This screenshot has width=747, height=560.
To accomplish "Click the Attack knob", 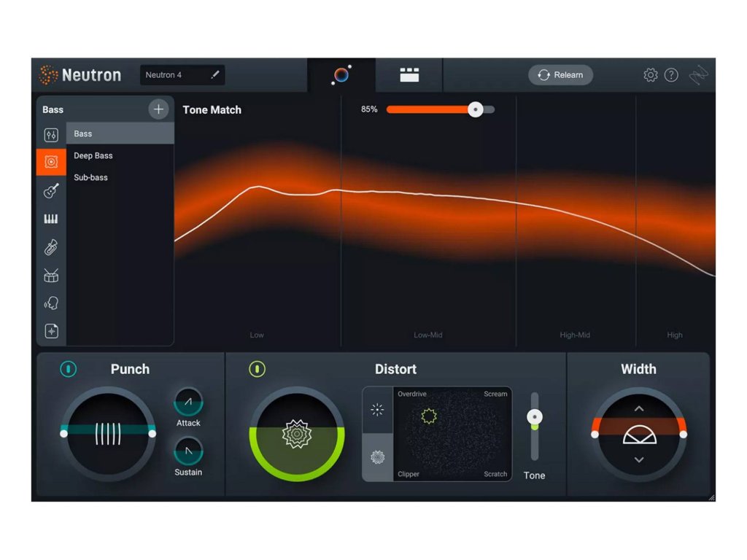I will click(x=189, y=402).
